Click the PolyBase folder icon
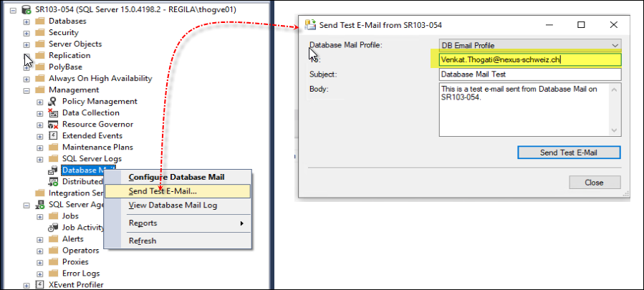This screenshot has height=290, width=644. [40, 67]
